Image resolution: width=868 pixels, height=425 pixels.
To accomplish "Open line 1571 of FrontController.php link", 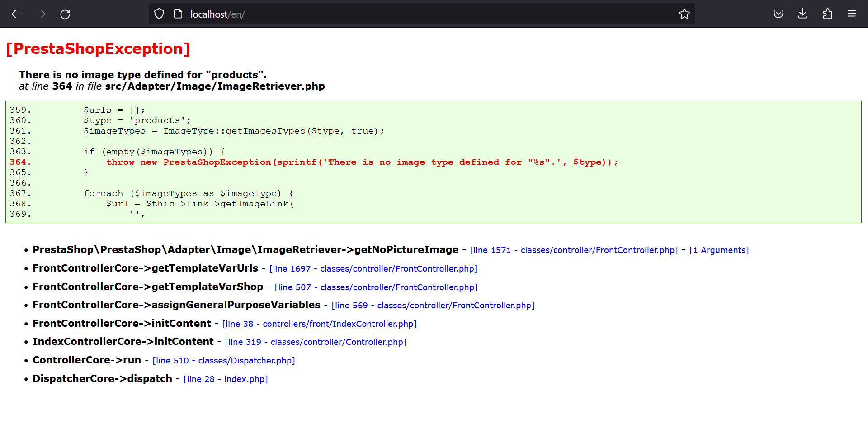I will point(573,250).
